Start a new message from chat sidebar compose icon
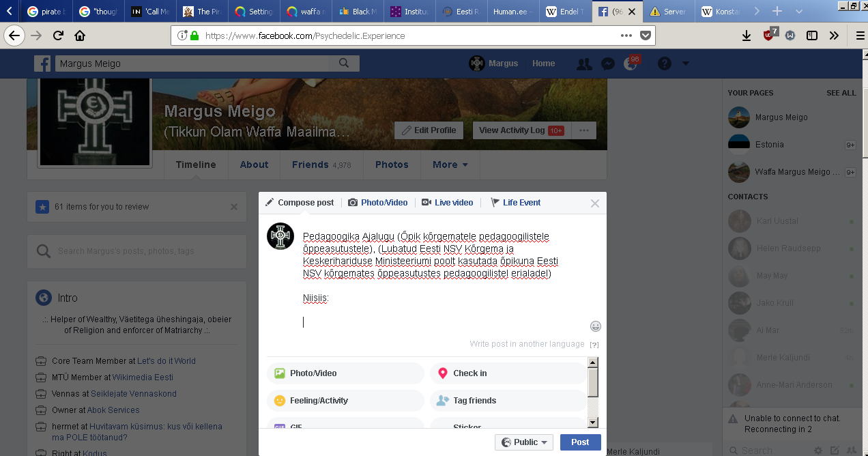The image size is (868, 456). [835, 450]
